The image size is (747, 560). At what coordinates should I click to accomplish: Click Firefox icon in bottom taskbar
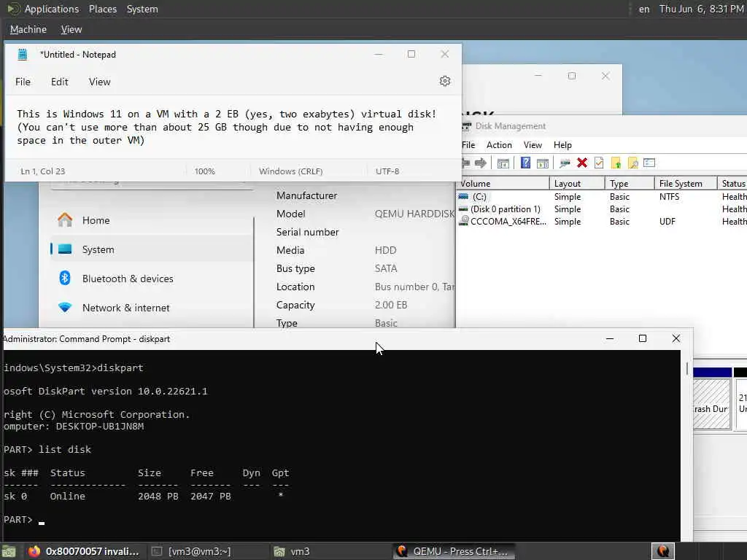[x=34, y=551]
